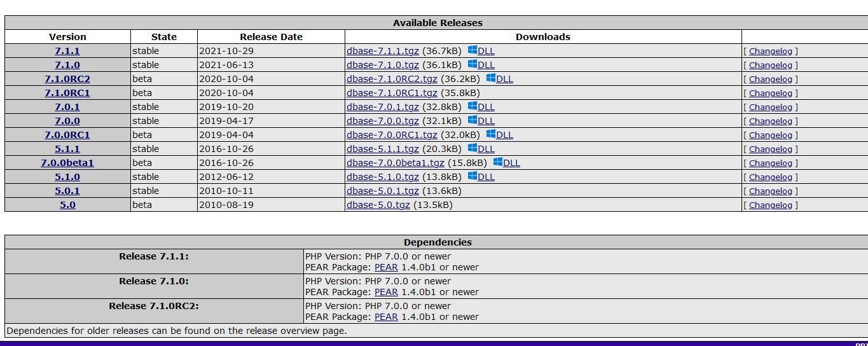Open PEAR package link under Release 7.1.1
868x346 pixels.
pyautogui.click(x=386, y=267)
